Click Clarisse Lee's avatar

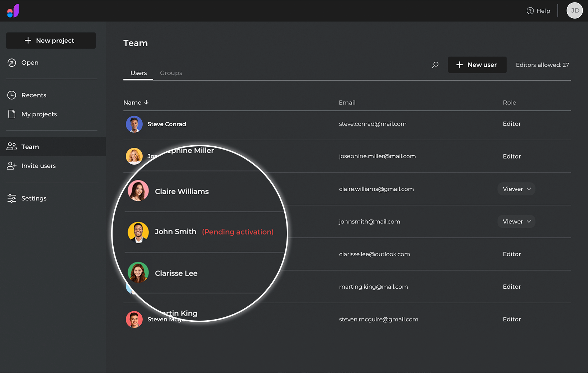pyautogui.click(x=138, y=273)
